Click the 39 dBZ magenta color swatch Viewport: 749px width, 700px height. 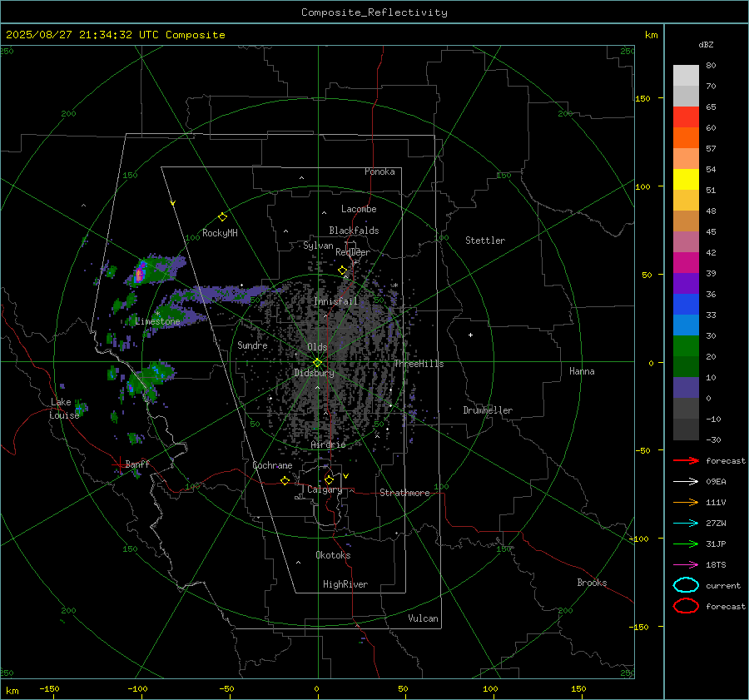686,262
